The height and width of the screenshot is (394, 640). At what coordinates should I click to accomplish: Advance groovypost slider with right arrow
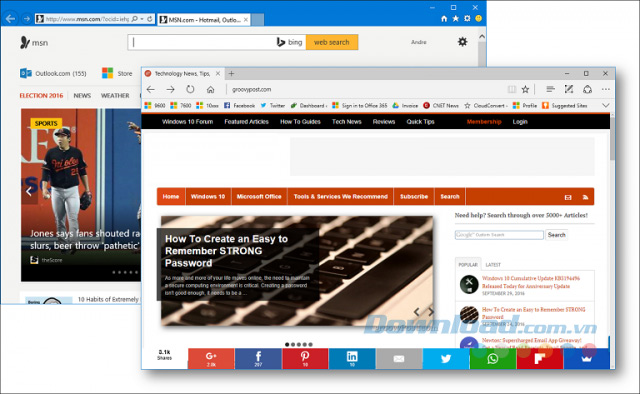point(431,312)
